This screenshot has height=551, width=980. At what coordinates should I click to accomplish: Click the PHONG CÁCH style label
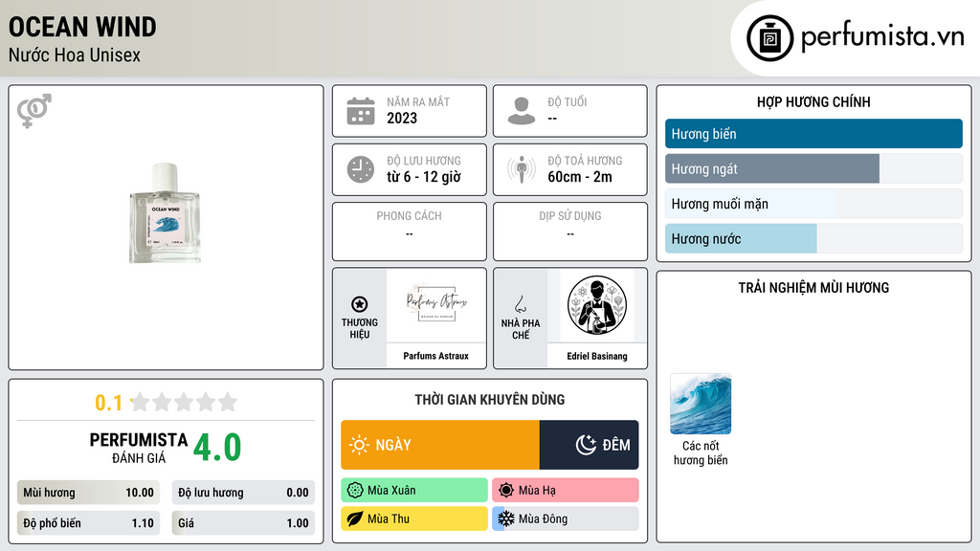click(409, 215)
